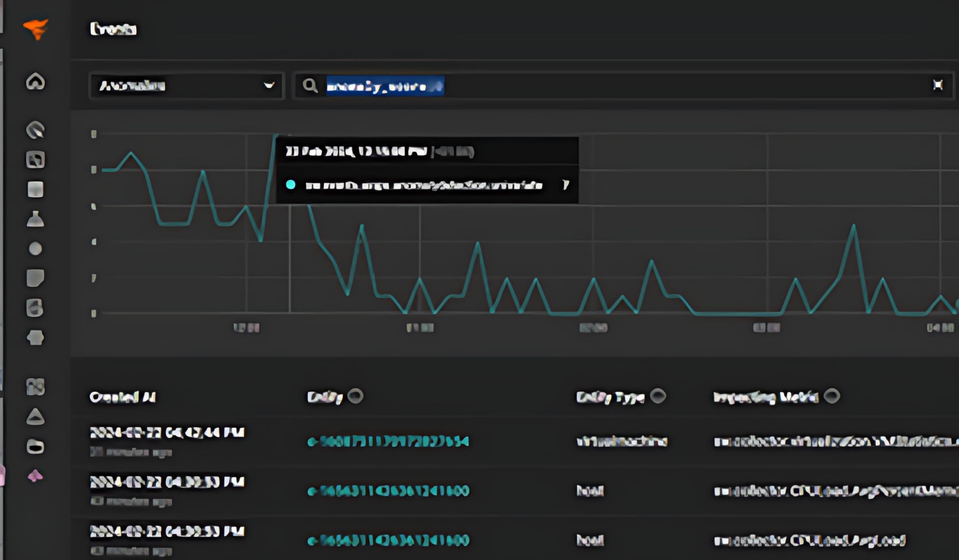959x560 pixels.
Task: Sort by the Created At column header
Action: [122, 397]
